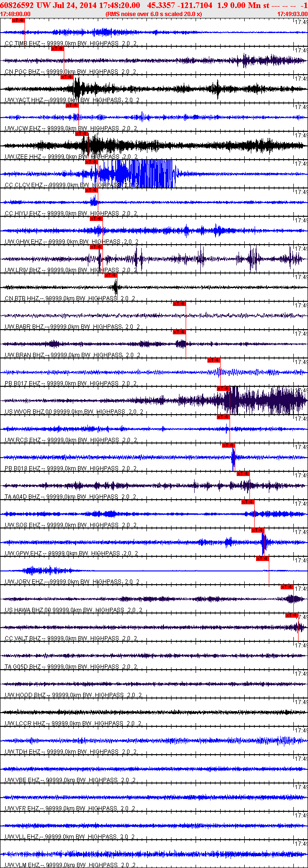
Task: Click the arrival marker on the UW.BABR trace
Action: tap(180, 304)
